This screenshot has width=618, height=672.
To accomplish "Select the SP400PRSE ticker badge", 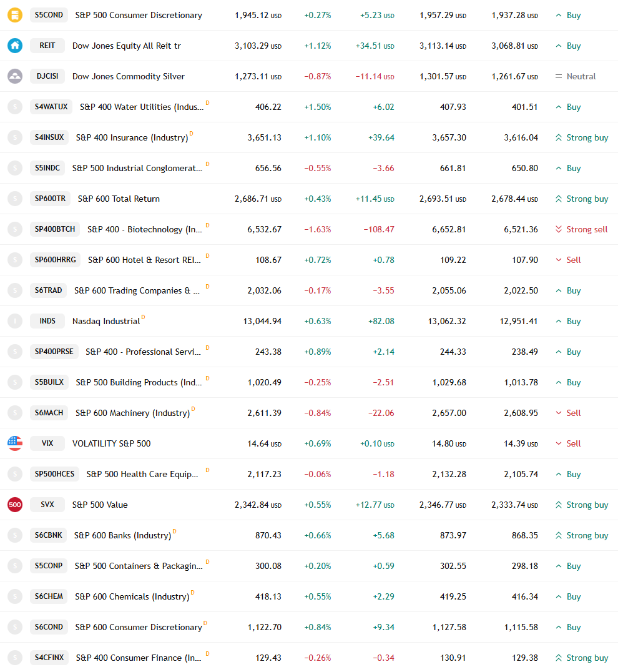I will [54, 352].
